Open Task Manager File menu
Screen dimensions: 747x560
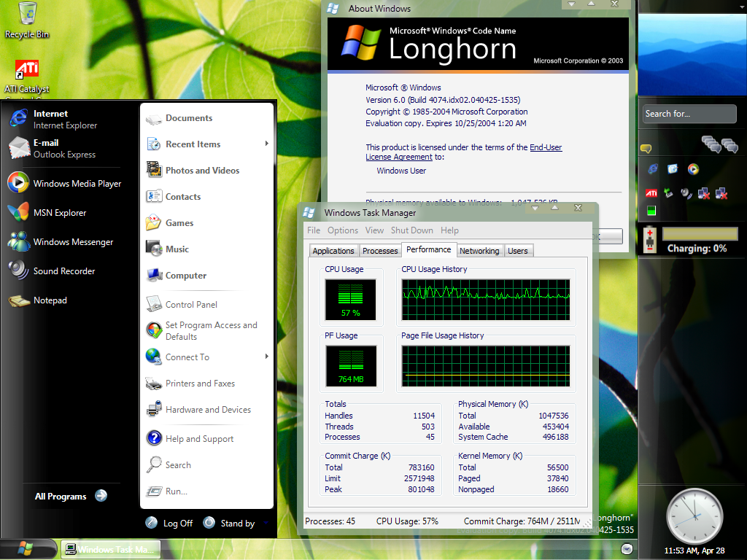coord(314,230)
